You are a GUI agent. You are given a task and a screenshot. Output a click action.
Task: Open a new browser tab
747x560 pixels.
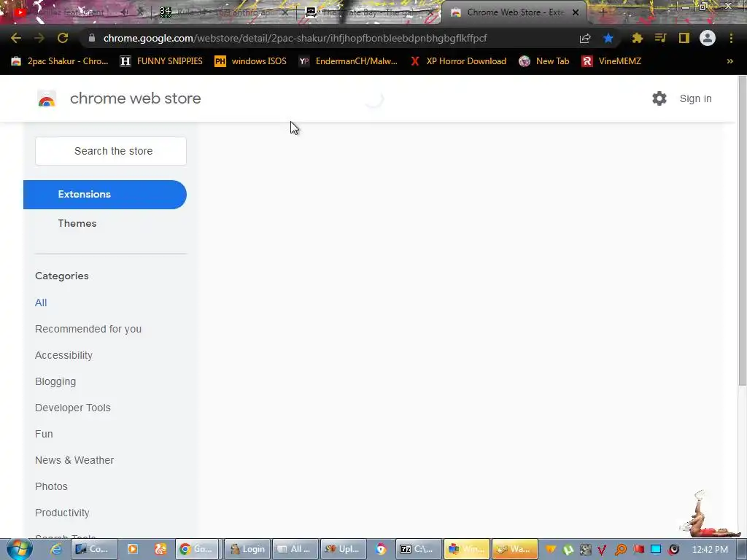[603, 12]
